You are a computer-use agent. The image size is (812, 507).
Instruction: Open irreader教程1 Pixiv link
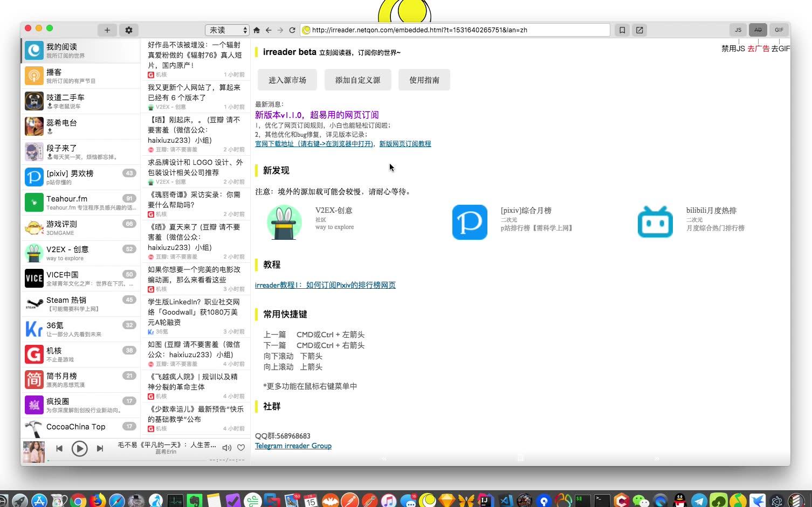[325, 285]
